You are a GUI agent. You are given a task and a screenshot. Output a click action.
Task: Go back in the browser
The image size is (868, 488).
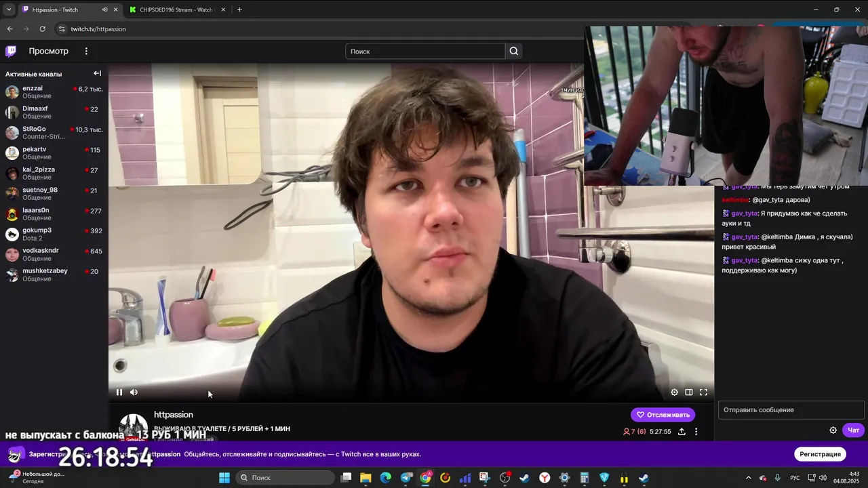coord(9,29)
